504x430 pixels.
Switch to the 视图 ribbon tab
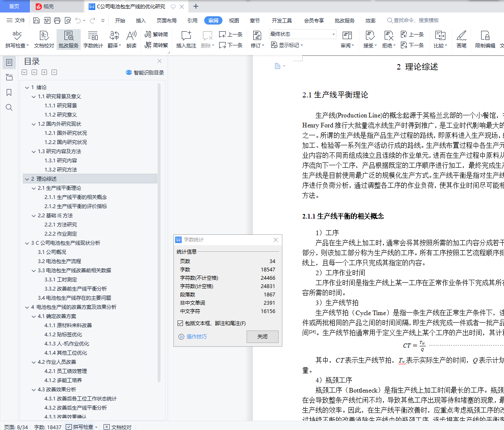pyautogui.click(x=234, y=20)
